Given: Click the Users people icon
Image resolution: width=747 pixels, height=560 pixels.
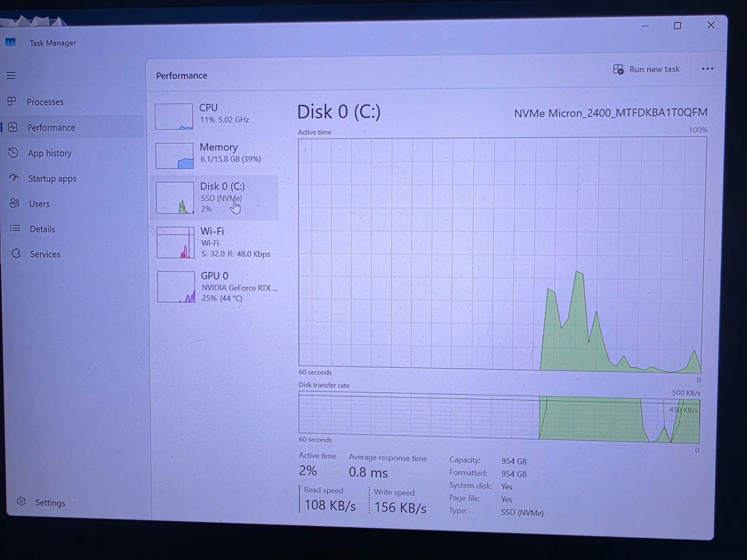Looking at the screenshot, I should click(15, 203).
